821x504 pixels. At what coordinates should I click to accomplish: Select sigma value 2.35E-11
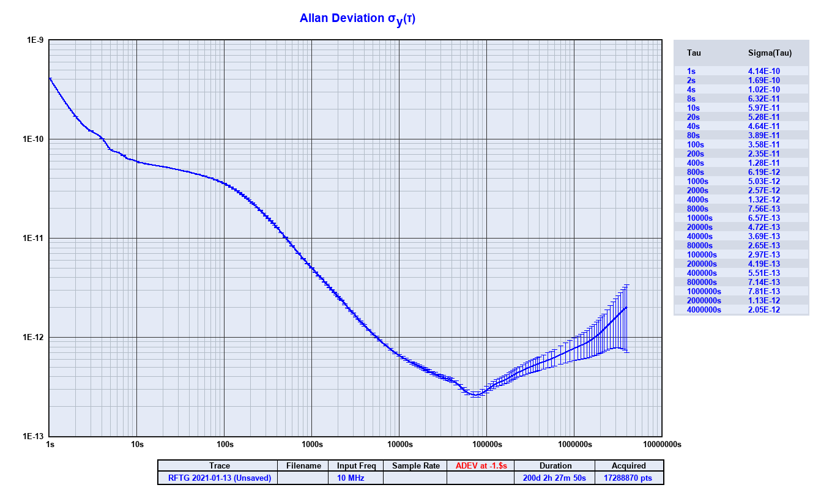pos(764,154)
